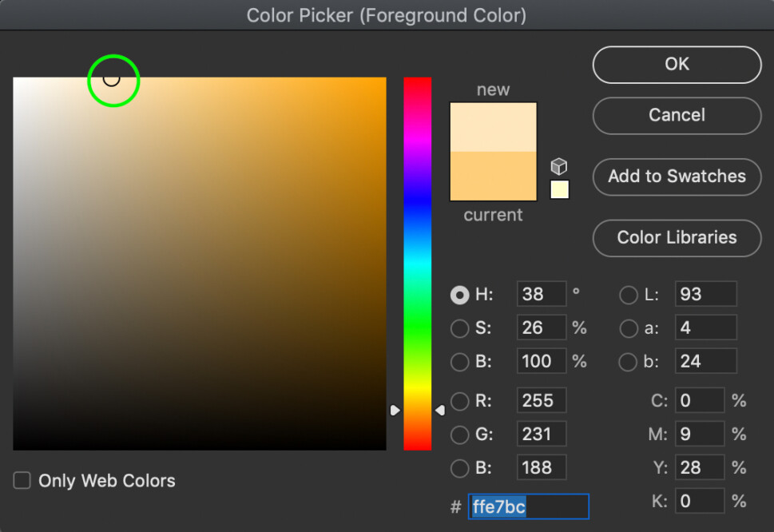This screenshot has height=532, width=774.
Task: Click the Cancel button
Action: (676, 115)
